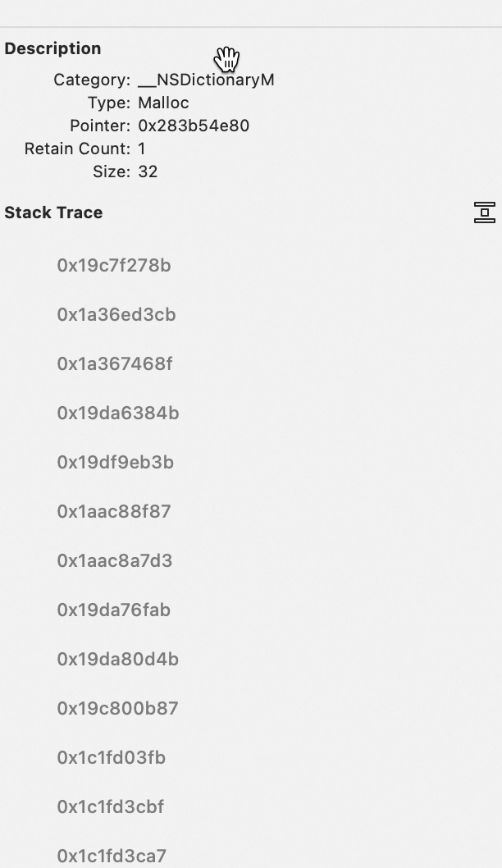Image resolution: width=502 pixels, height=868 pixels.
Task: Click the Description section header
Action: 52,48
